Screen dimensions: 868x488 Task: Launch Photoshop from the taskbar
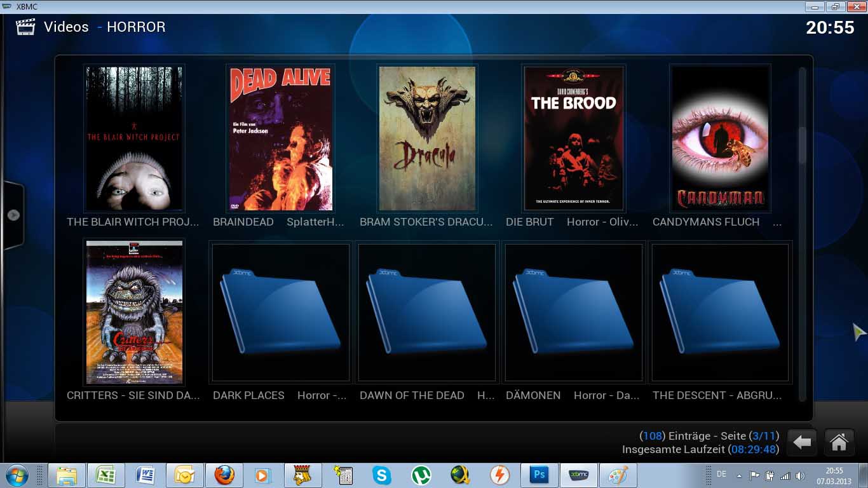[539, 475]
